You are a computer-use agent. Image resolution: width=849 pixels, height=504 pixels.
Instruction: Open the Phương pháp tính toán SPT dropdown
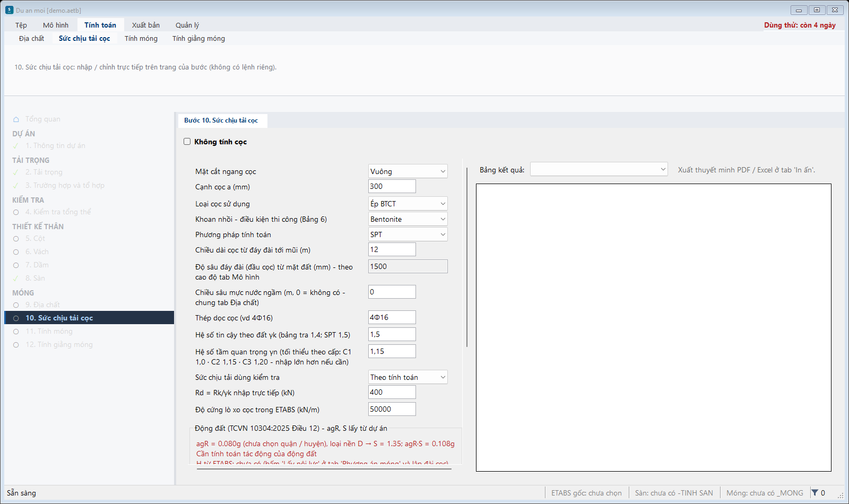(x=408, y=234)
